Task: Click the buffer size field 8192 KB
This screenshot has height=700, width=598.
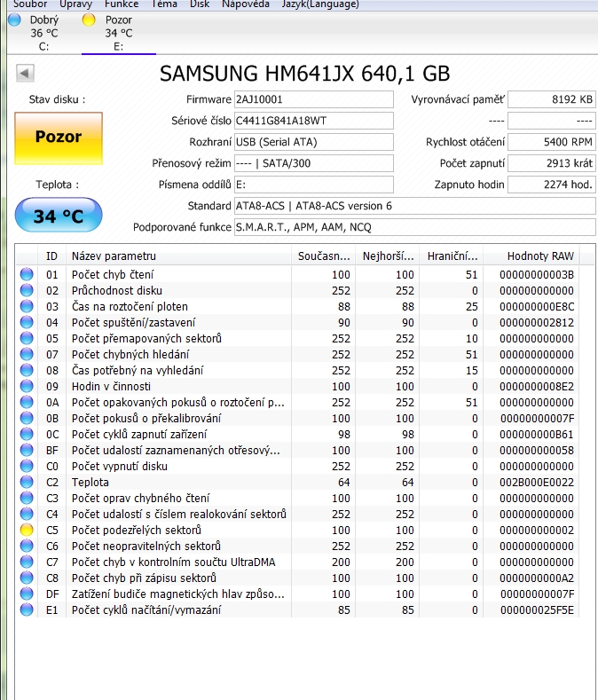Action: point(552,99)
